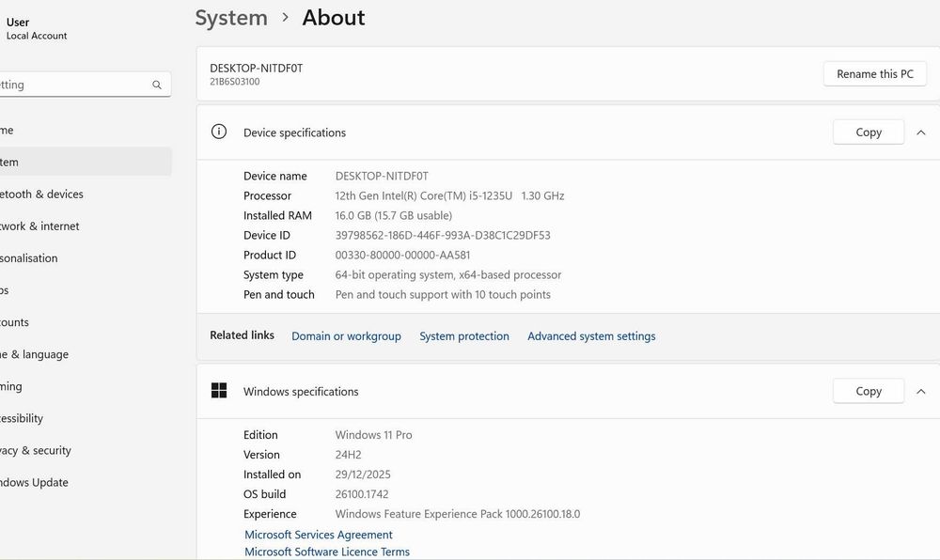
Task: Open Privacy & security settings
Action: pyautogui.click(x=84, y=450)
